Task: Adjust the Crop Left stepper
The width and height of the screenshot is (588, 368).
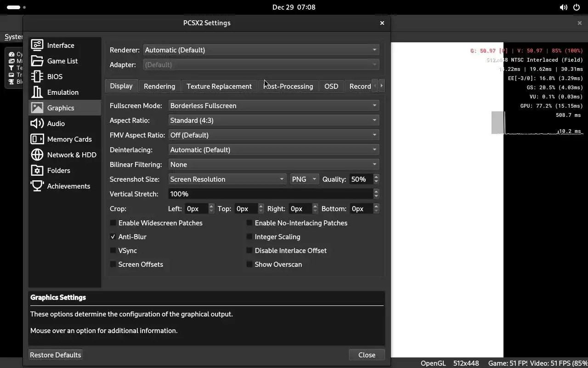Action: [x=211, y=208]
